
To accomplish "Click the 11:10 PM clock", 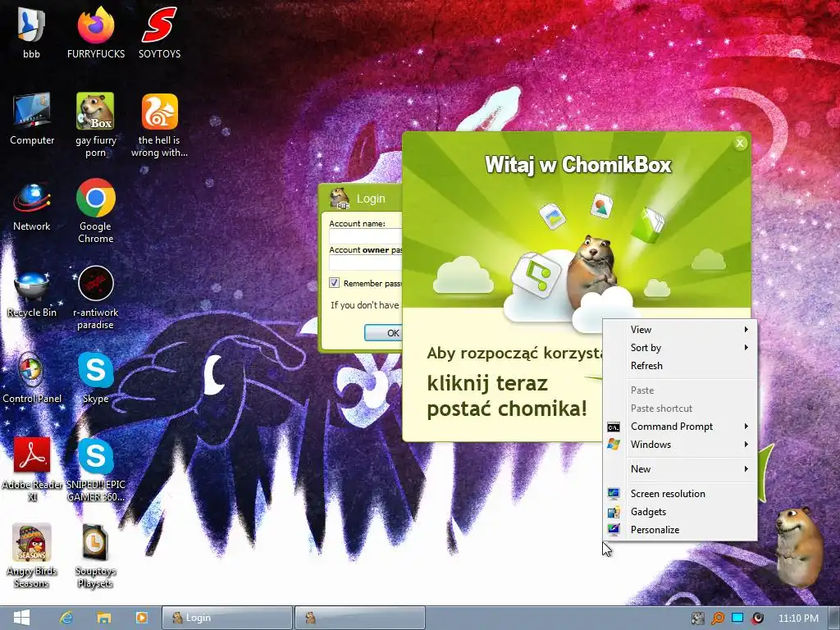I will click(x=798, y=619).
